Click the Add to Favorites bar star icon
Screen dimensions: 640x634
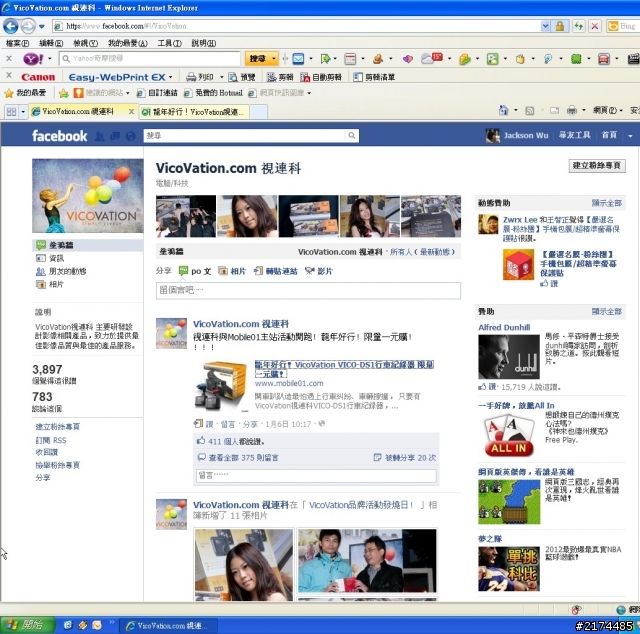64,93
